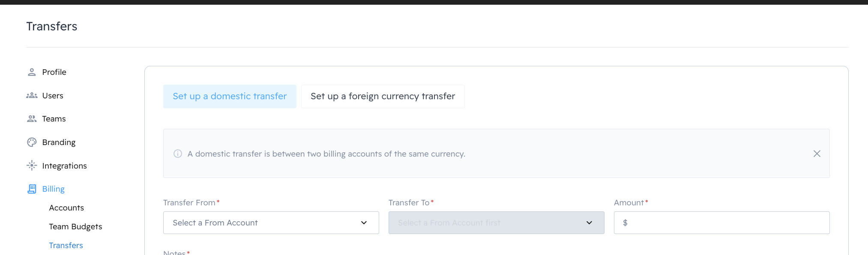Image resolution: width=868 pixels, height=255 pixels.
Task: Click the Branding palette icon
Action: point(32,142)
